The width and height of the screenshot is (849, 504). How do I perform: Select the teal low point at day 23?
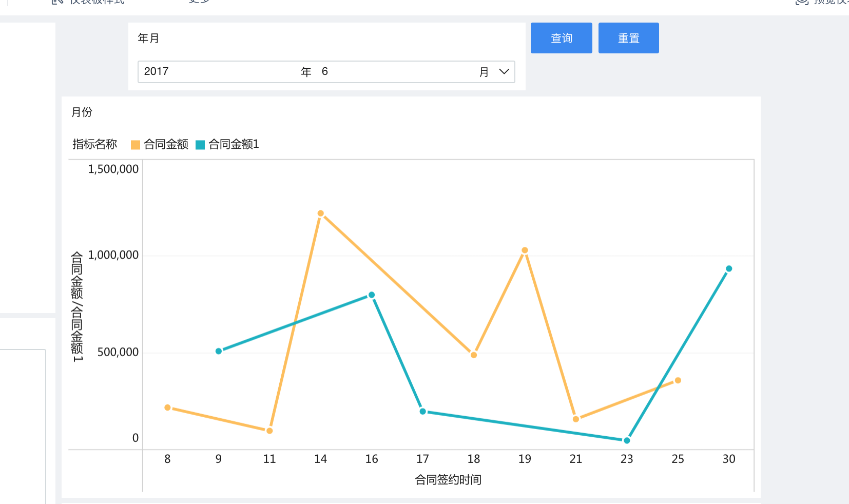click(x=627, y=440)
